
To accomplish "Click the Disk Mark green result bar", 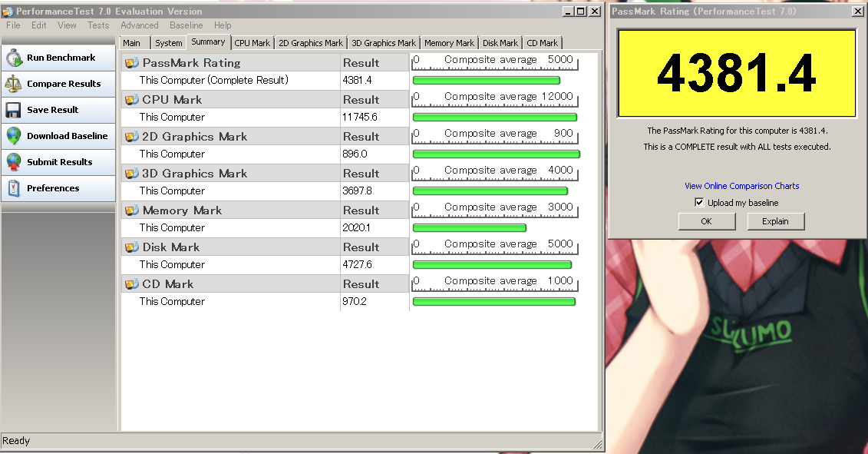I will 492,265.
